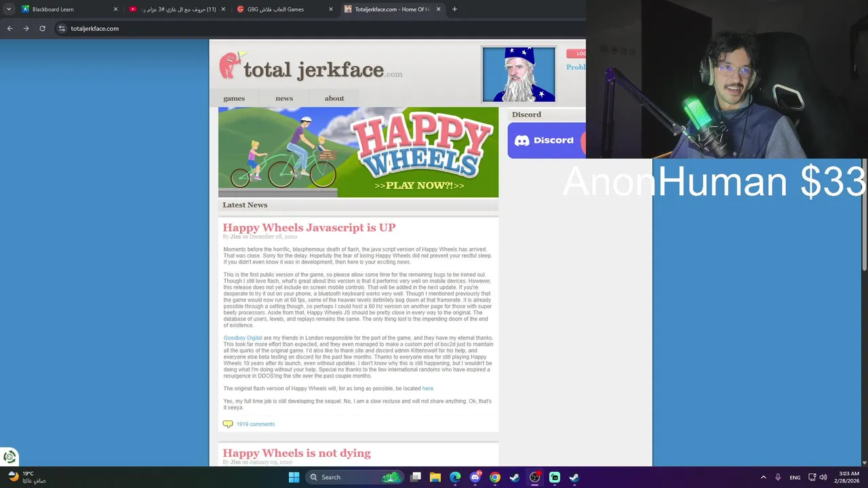
Task: Reload the totaljerkface page
Action: 42,28
